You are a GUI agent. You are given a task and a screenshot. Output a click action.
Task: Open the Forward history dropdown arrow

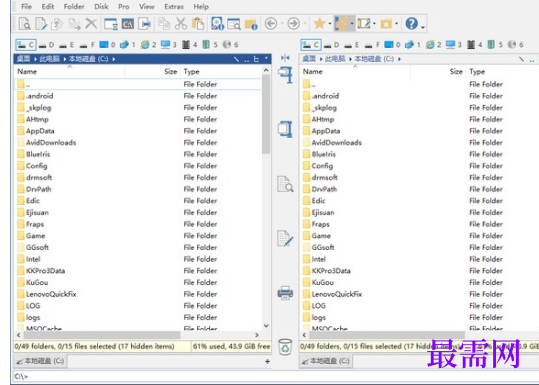tap(304, 24)
